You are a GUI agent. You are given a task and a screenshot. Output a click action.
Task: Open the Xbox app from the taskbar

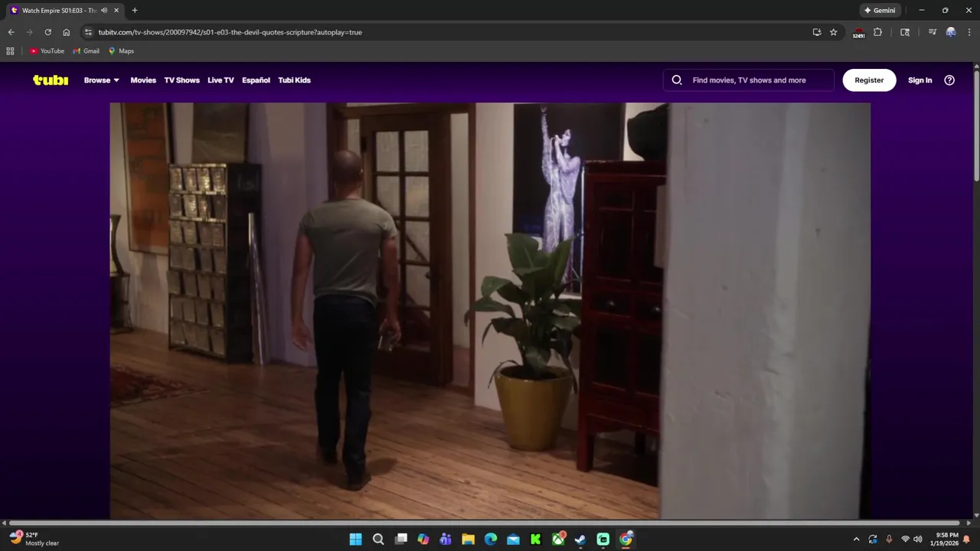(x=558, y=540)
